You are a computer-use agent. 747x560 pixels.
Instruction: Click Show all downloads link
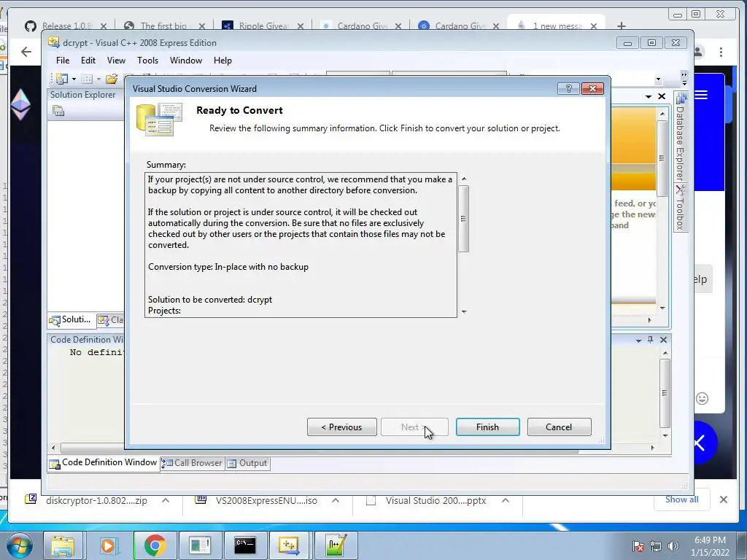pos(682,499)
